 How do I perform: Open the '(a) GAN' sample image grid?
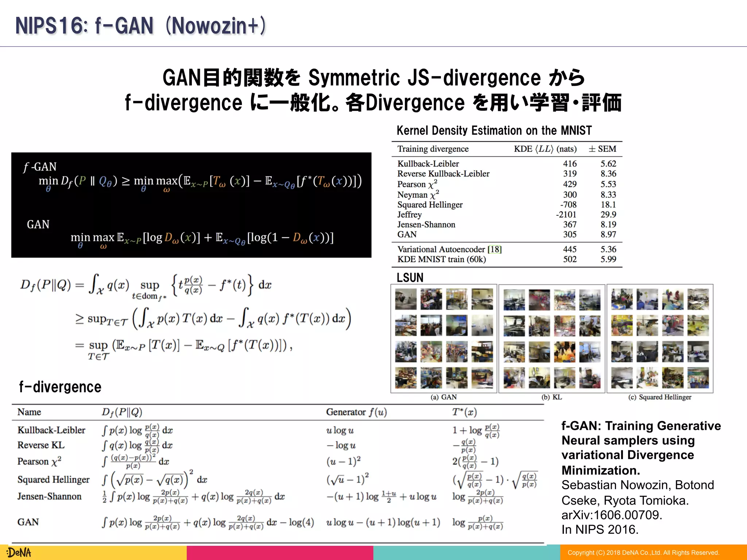coord(444,338)
